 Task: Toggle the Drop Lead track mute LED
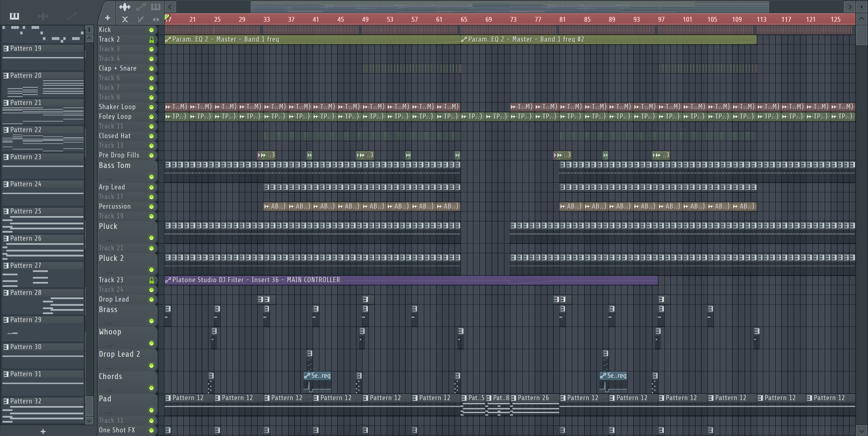point(152,299)
